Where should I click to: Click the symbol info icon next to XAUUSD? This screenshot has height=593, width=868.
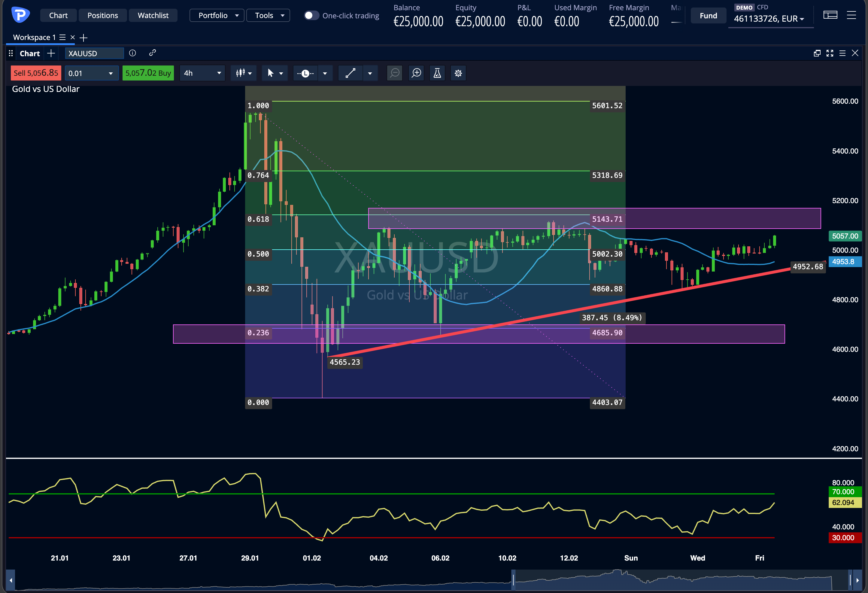[x=132, y=53]
